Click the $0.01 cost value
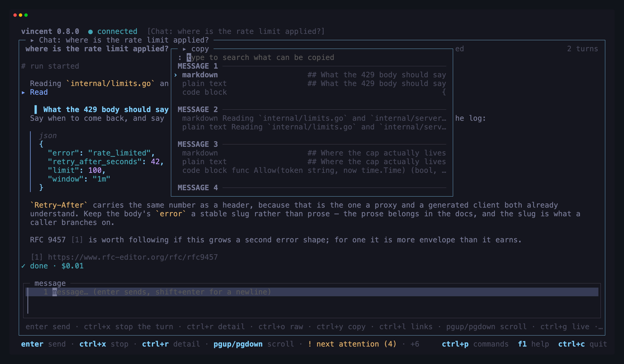Viewport: 624px width, 364px height. click(x=72, y=266)
